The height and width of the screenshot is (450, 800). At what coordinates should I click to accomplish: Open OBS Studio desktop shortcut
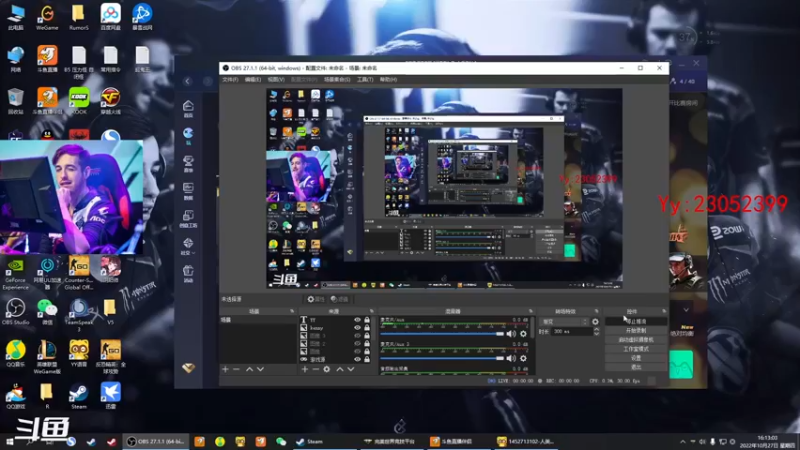(15, 312)
